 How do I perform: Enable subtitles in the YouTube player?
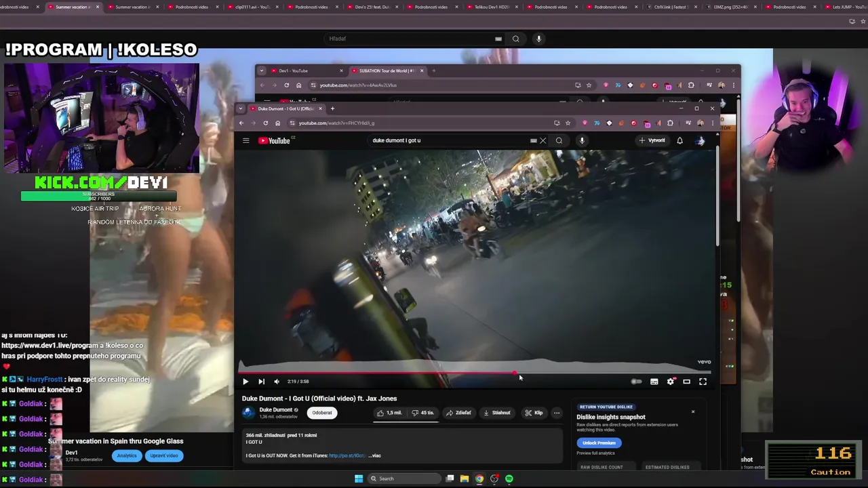(x=654, y=382)
